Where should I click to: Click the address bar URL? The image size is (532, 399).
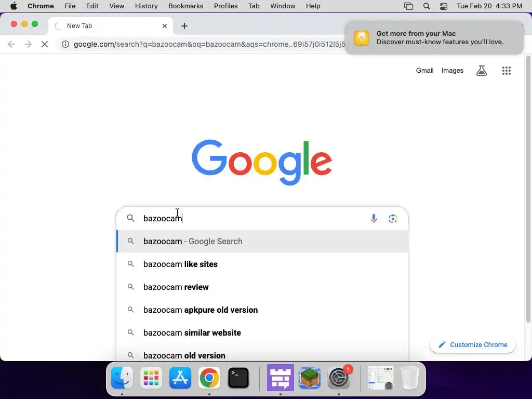pos(209,44)
